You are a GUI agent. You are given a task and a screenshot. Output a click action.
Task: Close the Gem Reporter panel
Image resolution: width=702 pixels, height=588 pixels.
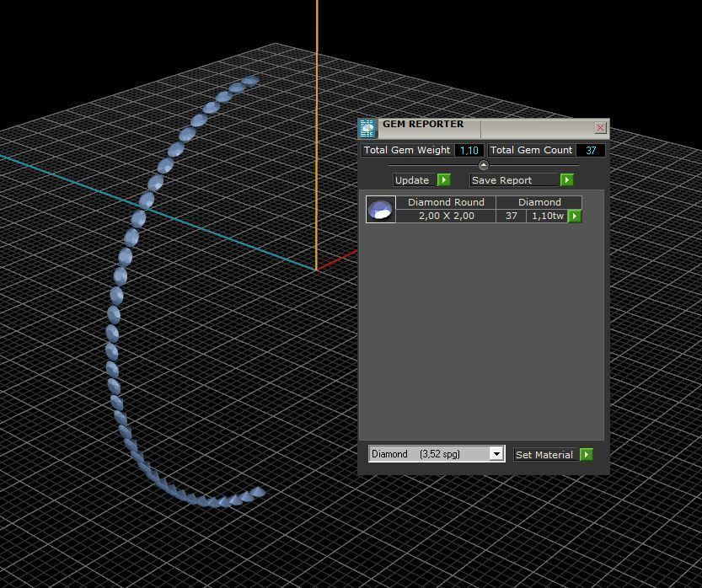(600, 128)
